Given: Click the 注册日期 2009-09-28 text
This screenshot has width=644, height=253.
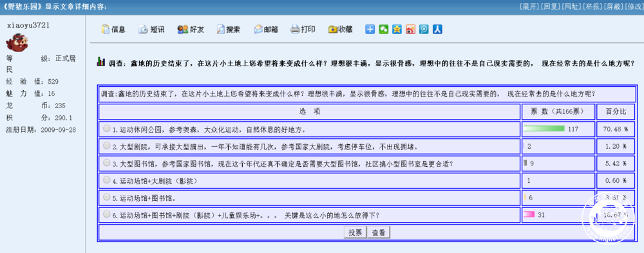Looking at the screenshot, I should [x=41, y=130].
